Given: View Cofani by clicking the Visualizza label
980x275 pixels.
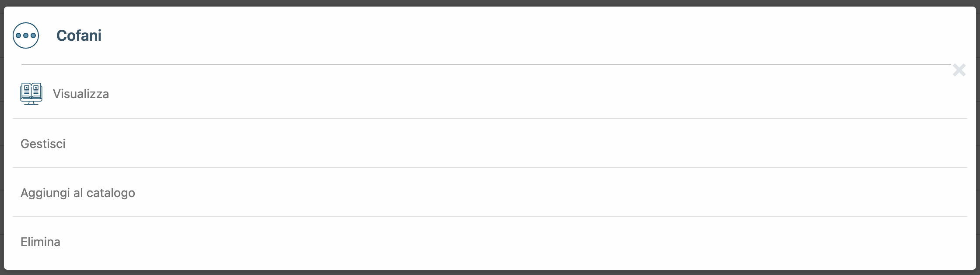Looking at the screenshot, I should point(80,94).
